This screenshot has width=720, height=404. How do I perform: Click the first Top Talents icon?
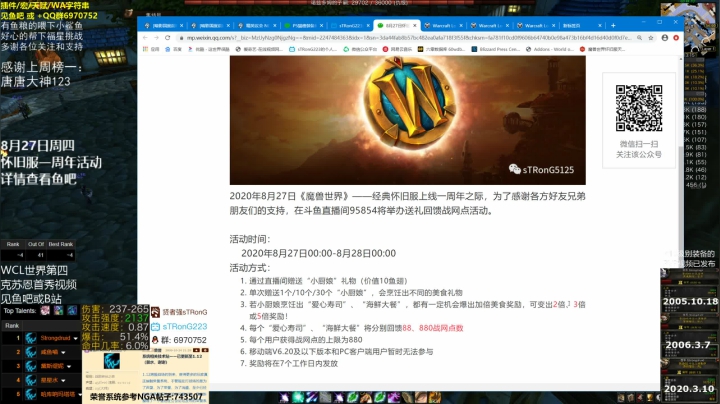(x=45, y=311)
